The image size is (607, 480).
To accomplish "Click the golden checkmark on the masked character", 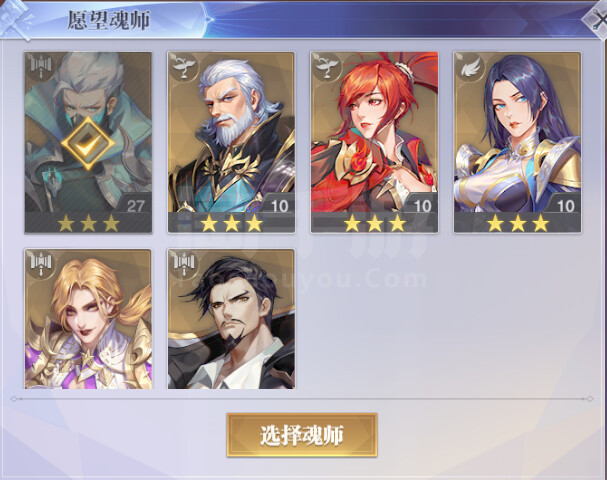I will click(88, 144).
